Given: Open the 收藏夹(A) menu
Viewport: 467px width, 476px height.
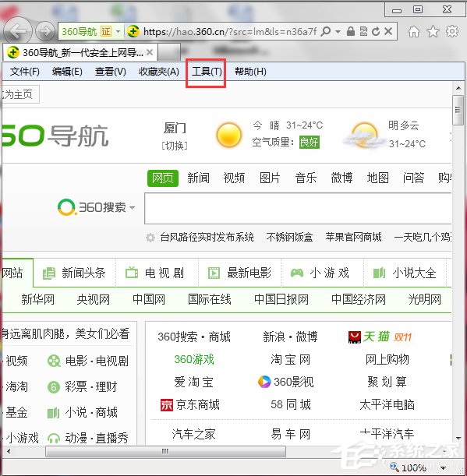Looking at the screenshot, I should click(159, 72).
